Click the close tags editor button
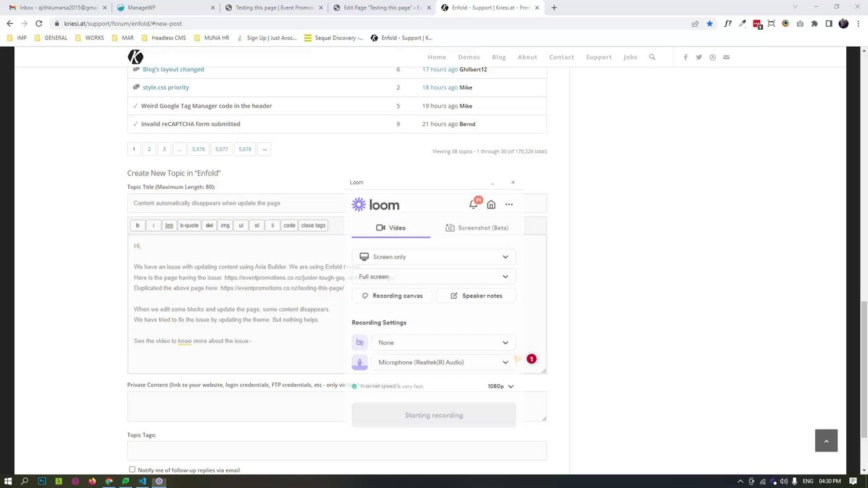Screen dimensions: 868x488 click(313, 225)
